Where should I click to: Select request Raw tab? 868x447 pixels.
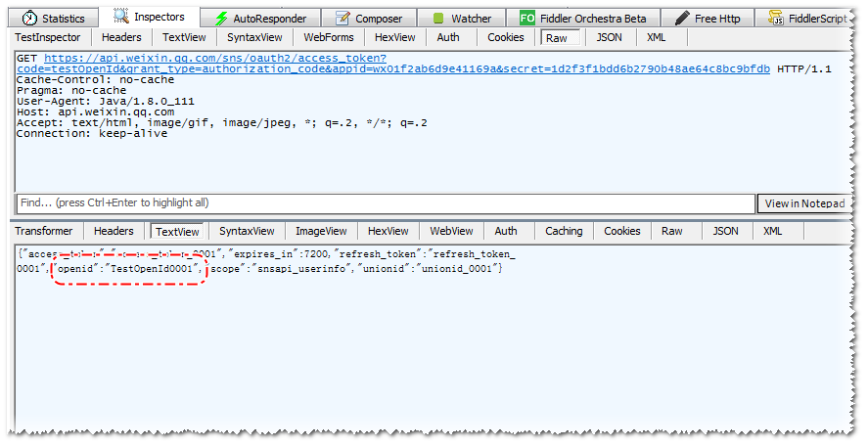[x=560, y=37]
